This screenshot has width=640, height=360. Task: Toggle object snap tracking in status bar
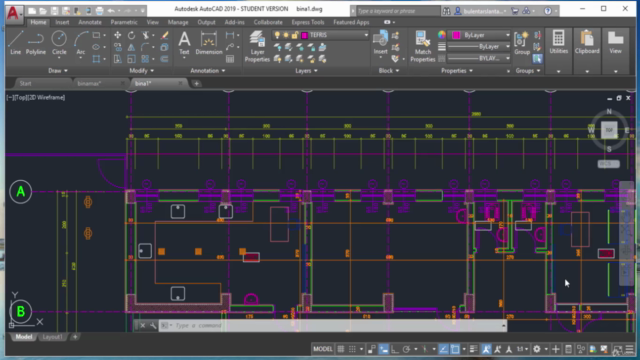pyautogui.click(x=444, y=349)
